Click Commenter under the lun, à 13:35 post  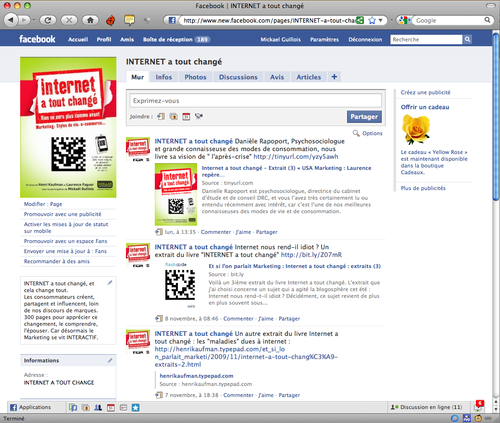[x=216, y=232]
